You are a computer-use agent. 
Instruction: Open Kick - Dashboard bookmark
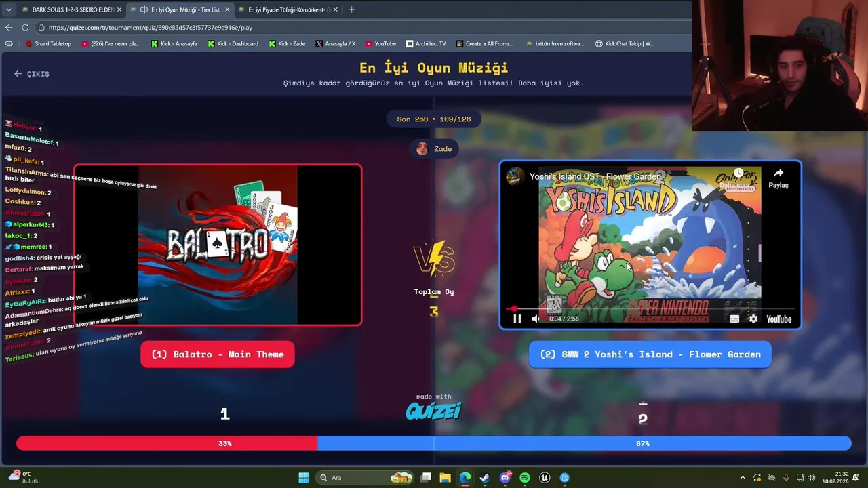[233, 44]
